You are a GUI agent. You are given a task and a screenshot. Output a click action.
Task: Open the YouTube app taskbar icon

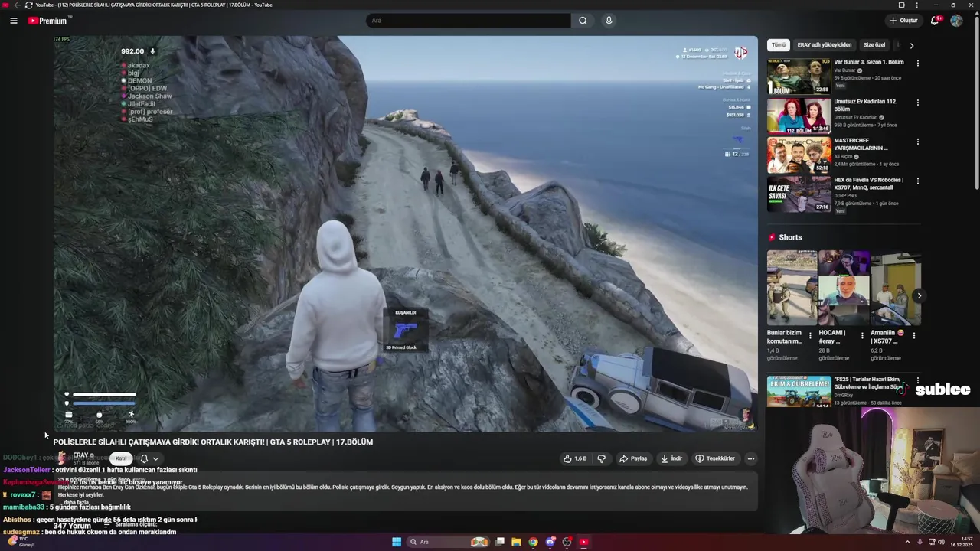[583, 542]
